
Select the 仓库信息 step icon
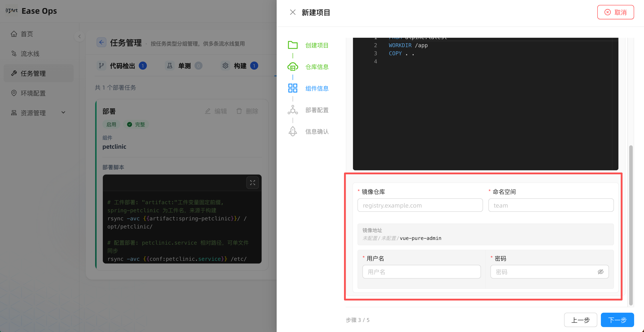pyautogui.click(x=293, y=67)
